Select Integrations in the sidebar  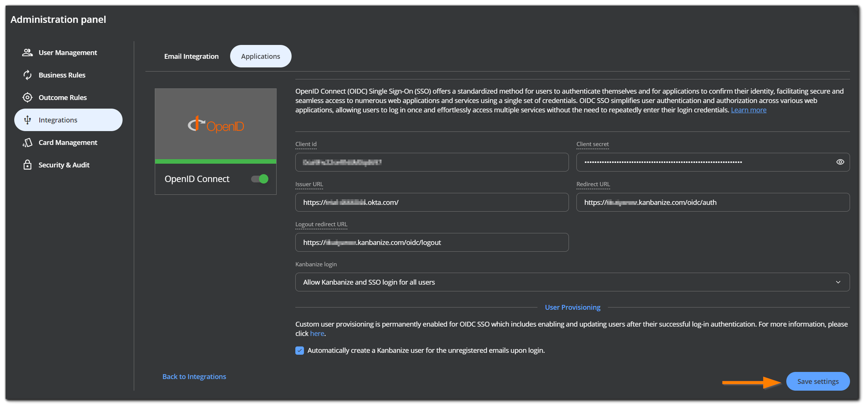click(68, 120)
